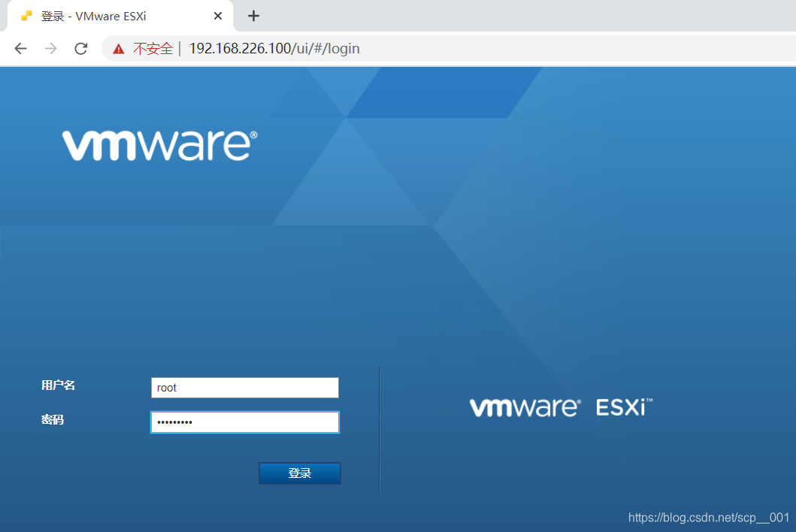Close the VMware ESXi login tab
The width and height of the screenshot is (796, 532).
click(218, 17)
